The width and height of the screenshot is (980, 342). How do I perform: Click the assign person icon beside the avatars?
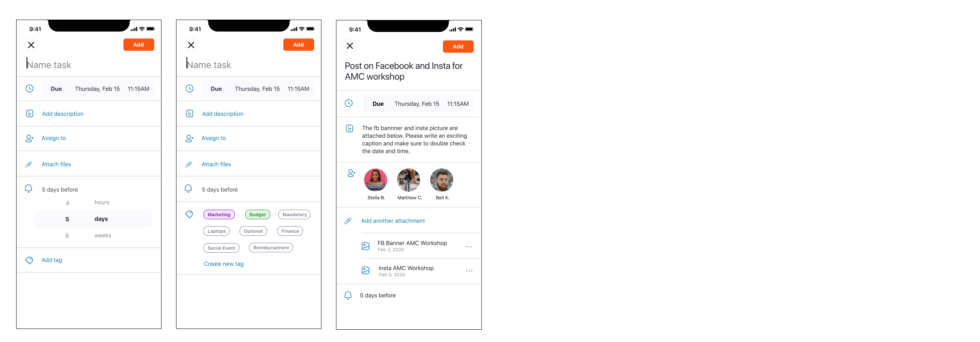351,173
